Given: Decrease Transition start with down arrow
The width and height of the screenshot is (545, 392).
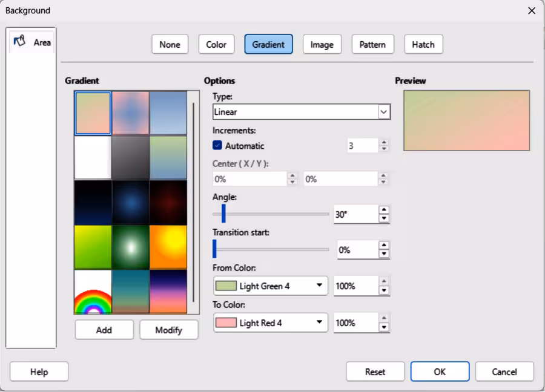Looking at the screenshot, I should pos(384,254).
